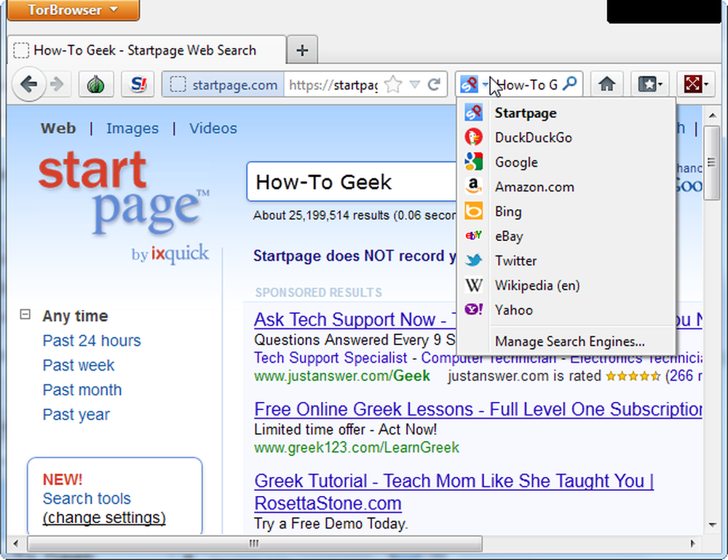The width and height of the screenshot is (728, 560).
Task: Select Amazon.com search engine
Action: click(566, 186)
